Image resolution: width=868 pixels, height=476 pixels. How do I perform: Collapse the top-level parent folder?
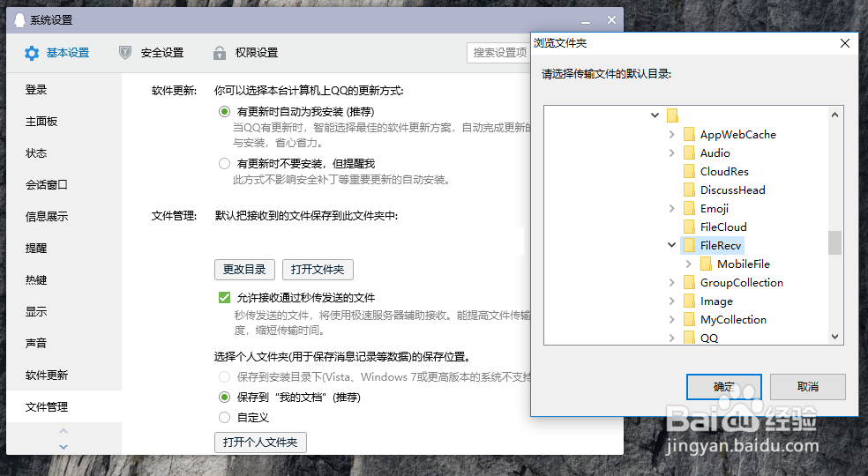[655, 115]
